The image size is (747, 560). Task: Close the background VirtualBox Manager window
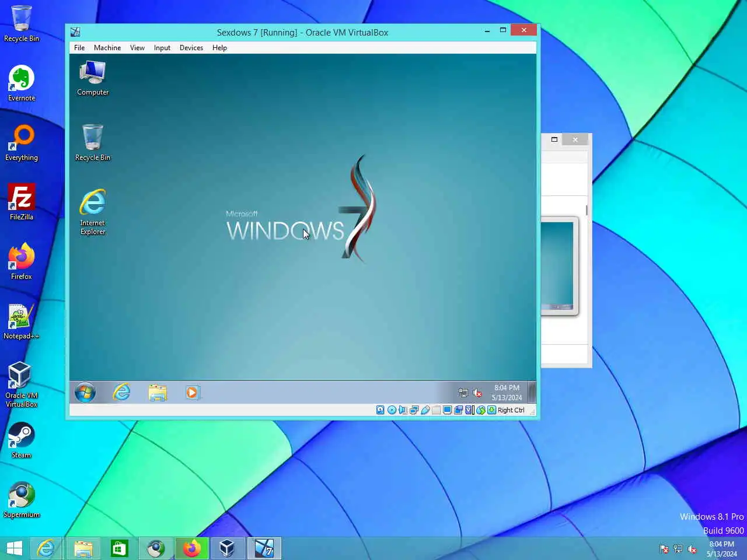click(575, 139)
